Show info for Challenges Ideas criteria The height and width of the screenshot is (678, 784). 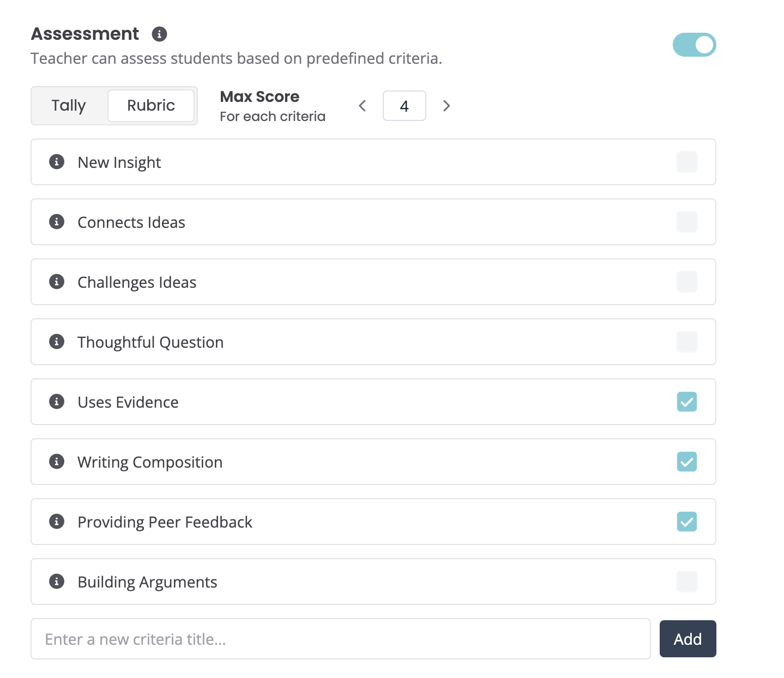tap(57, 282)
